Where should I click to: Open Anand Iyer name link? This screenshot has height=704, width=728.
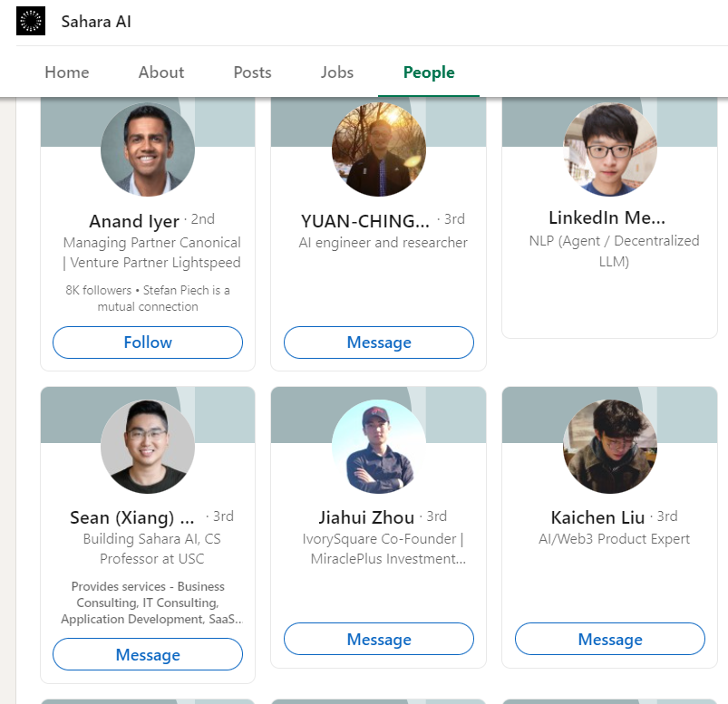click(x=134, y=221)
